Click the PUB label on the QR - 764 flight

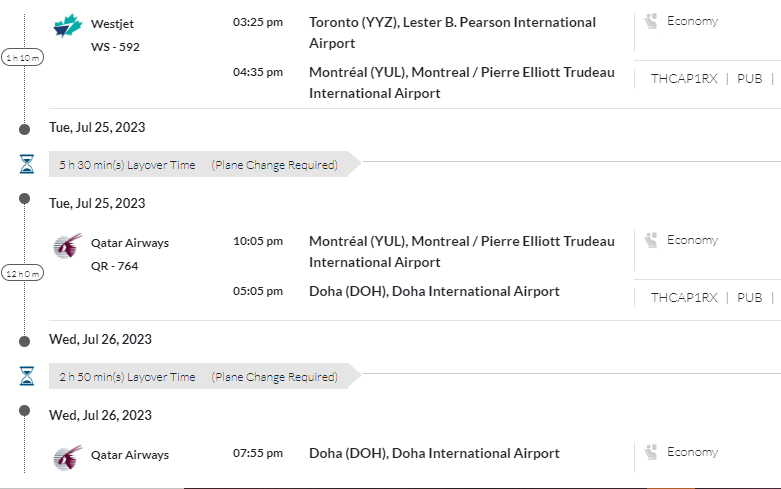click(x=749, y=297)
